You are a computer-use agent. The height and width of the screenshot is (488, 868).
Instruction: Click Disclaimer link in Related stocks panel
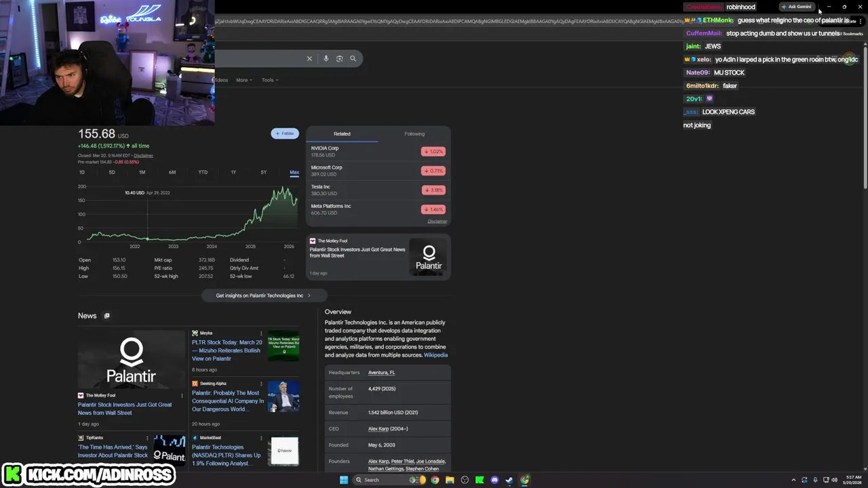click(437, 222)
